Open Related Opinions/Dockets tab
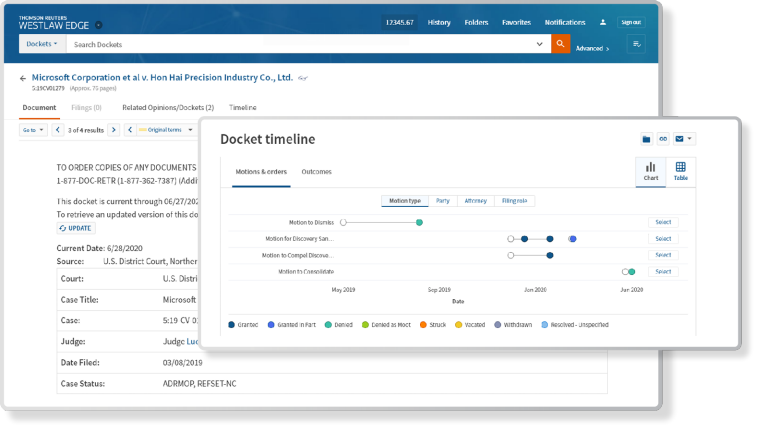 pos(168,107)
